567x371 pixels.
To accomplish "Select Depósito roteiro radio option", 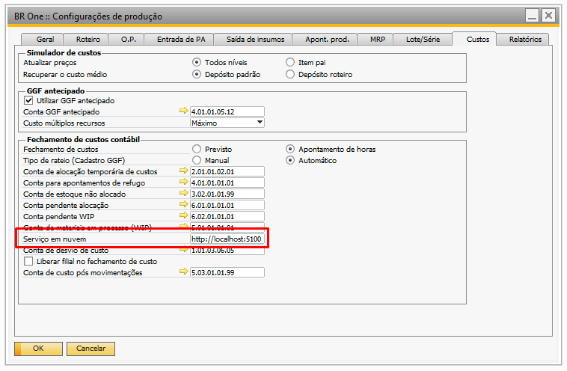I will (x=290, y=74).
